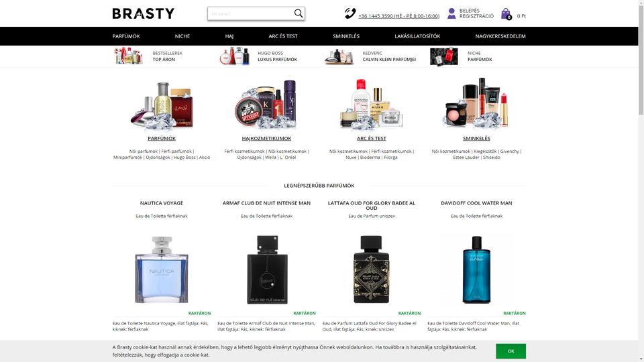Image resolution: width=644 pixels, height=362 pixels.
Task: Accept cookies with the OK button
Action: click(511, 351)
